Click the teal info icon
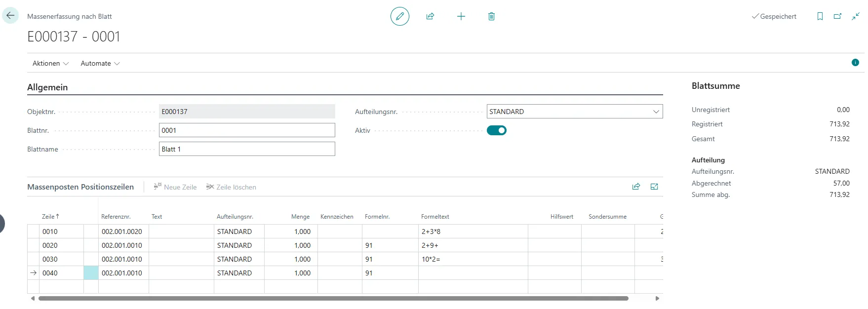The image size is (868, 309). click(855, 63)
